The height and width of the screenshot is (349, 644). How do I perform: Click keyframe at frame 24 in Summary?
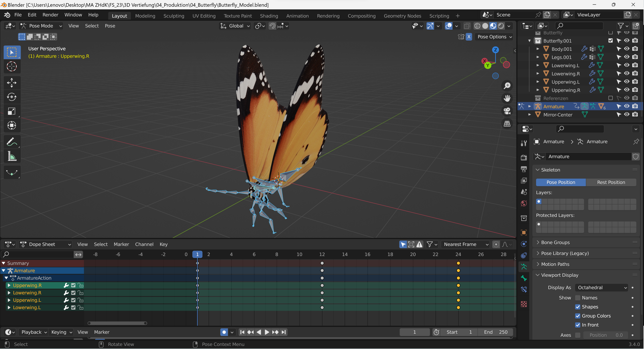tap(458, 263)
